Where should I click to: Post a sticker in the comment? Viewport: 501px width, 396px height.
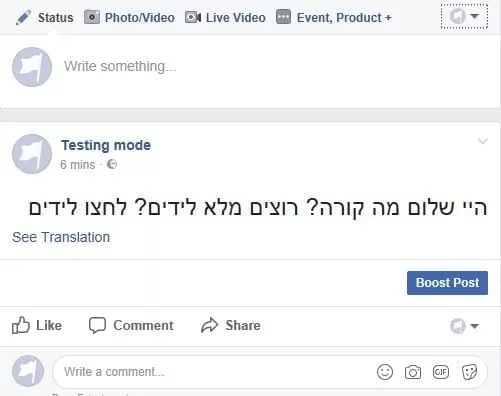click(x=469, y=372)
